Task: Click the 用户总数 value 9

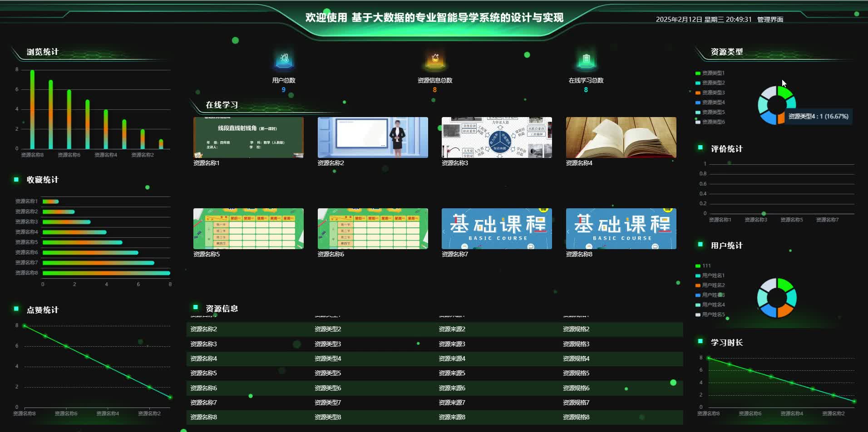Action: click(284, 90)
